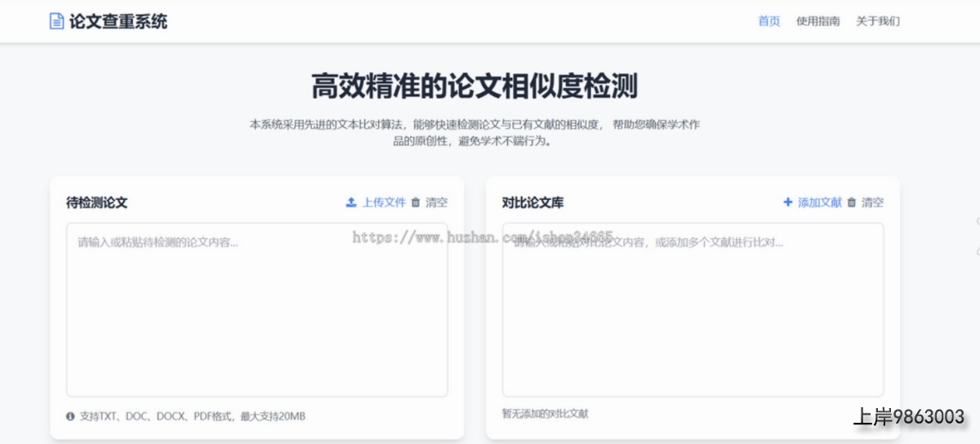Focus the 对比论文库 content text area
980x444 pixels.
[693, 310]
